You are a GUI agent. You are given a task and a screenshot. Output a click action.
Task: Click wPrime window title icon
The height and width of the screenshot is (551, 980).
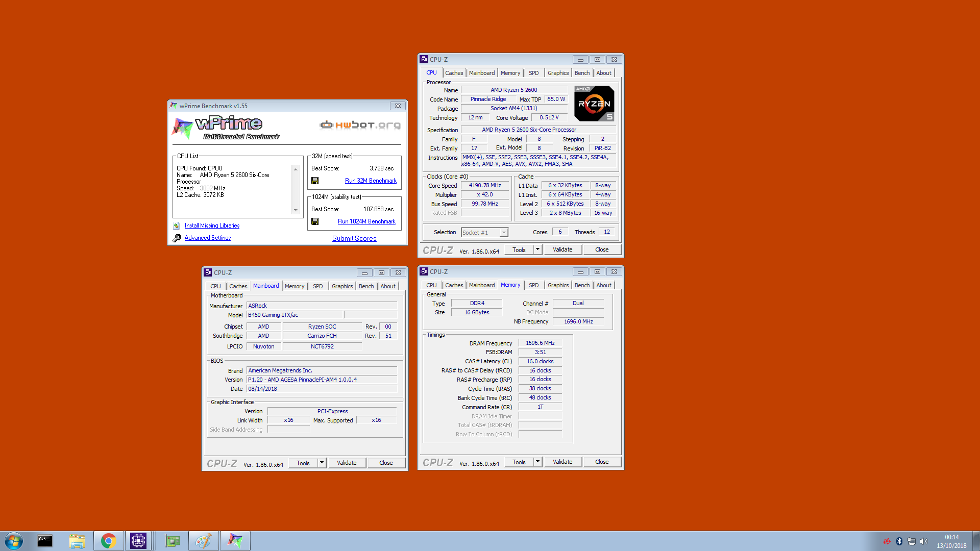(x=174, y=106)
